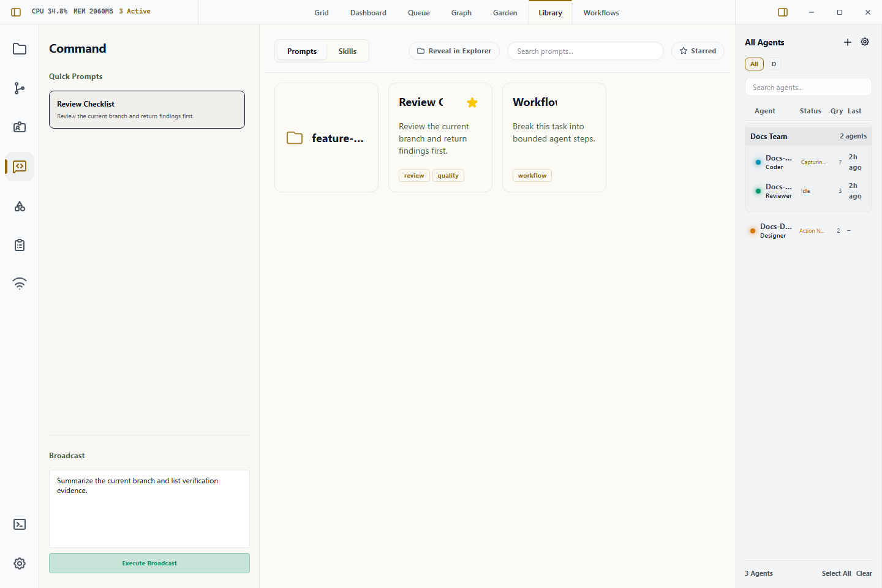Click the feature folder icon

point(295,138)
